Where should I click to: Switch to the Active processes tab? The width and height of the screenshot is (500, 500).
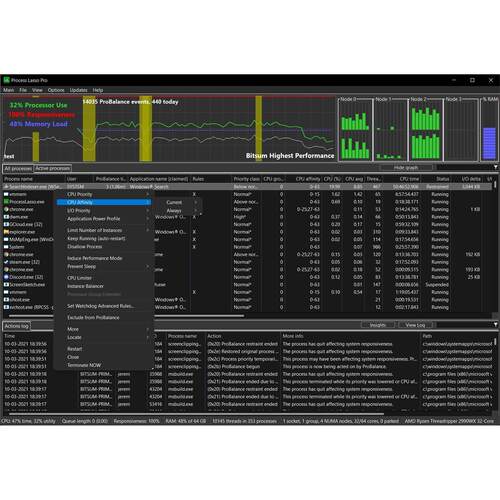[x=53, y=168]
